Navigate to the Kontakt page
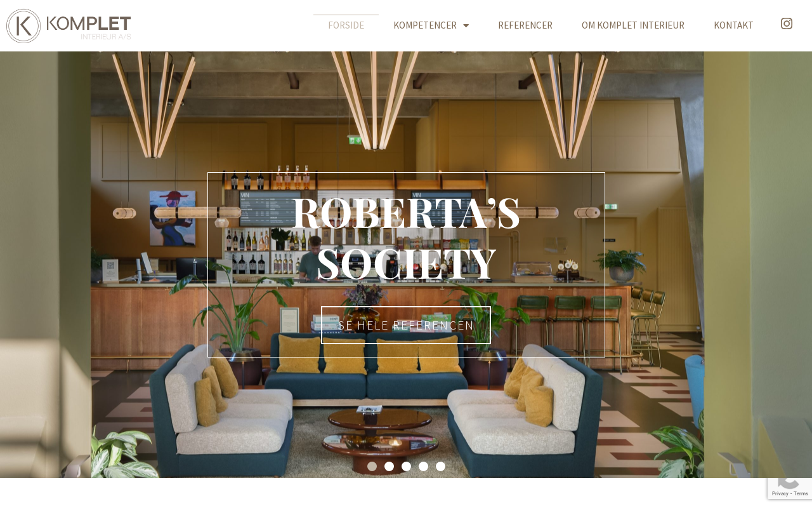The image size is (812, 508). (x=733, y=25)
